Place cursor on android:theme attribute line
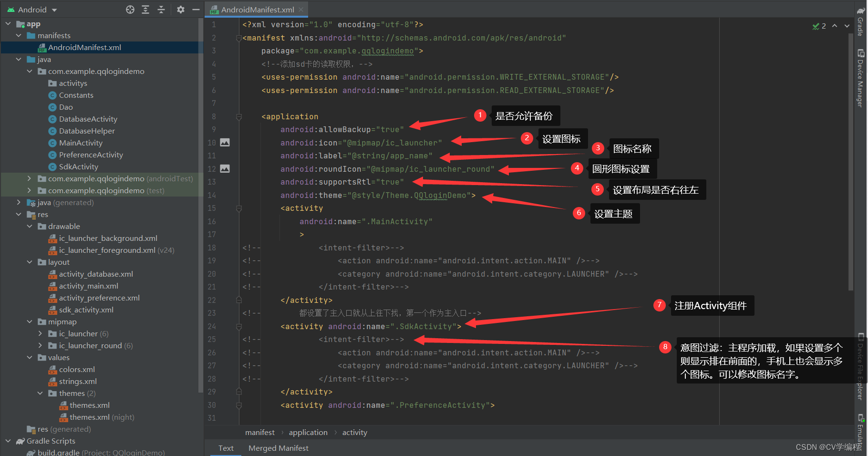 (x=378, y=195)
